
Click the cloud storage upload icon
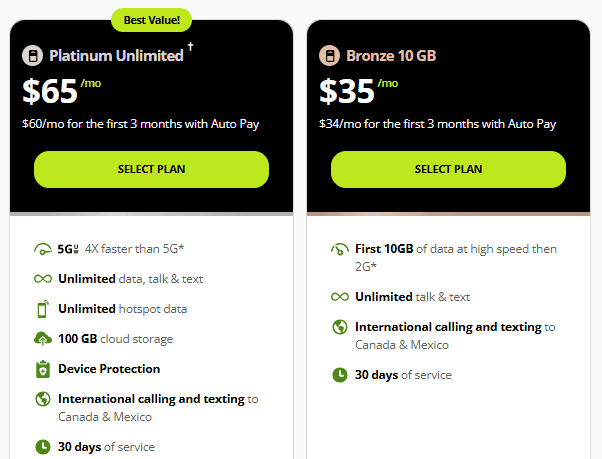[x=42, y=339]
